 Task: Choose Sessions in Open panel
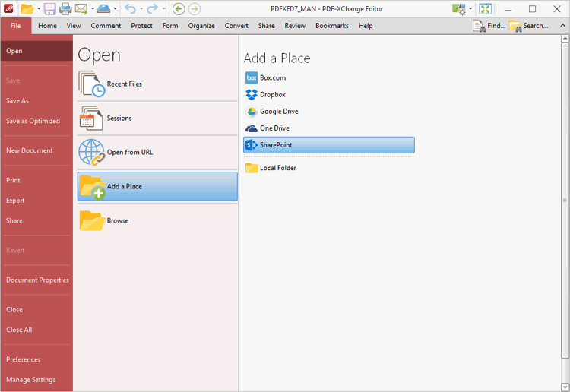(157, 118)
